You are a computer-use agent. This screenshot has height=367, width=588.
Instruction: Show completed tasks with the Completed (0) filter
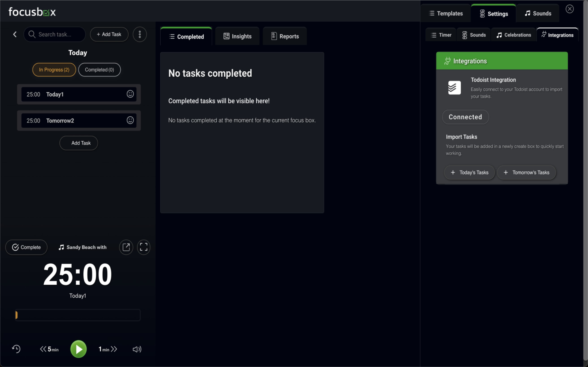(x=99, y=70)
